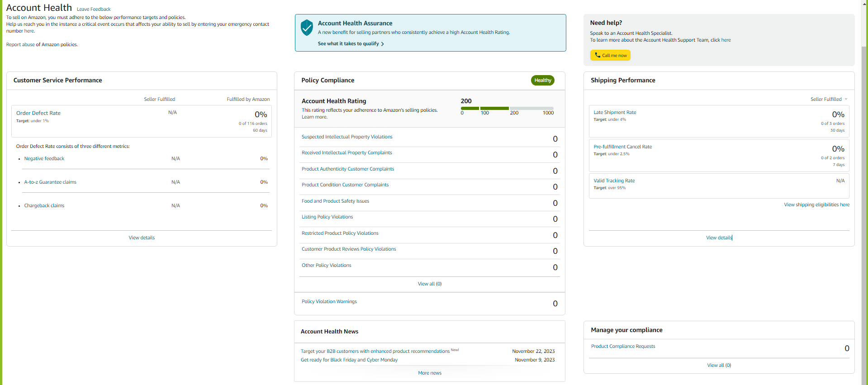
Task: Click the '0 of 116 orders' text
Action: tap(253, 124)
